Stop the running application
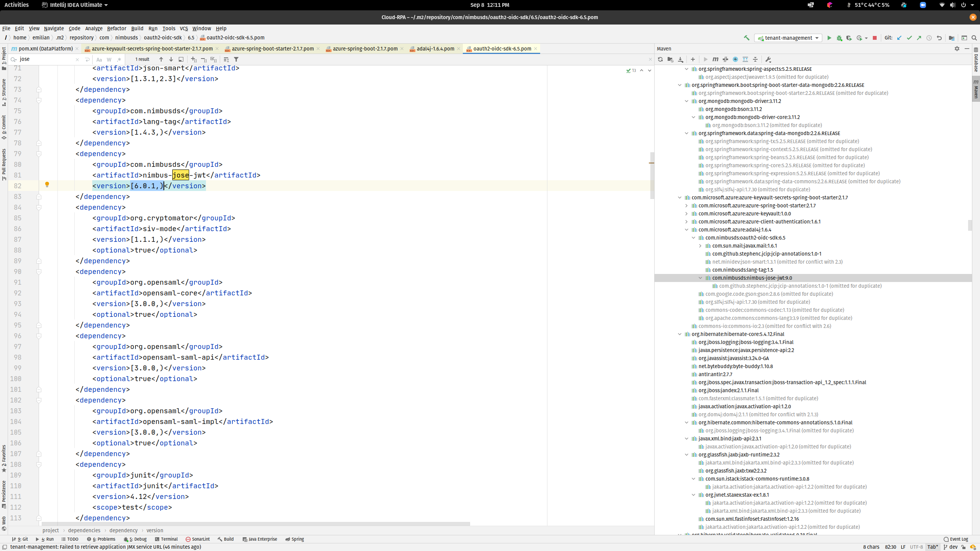The height and width of the screenshot is (551, 980). (x=875, y=38)
